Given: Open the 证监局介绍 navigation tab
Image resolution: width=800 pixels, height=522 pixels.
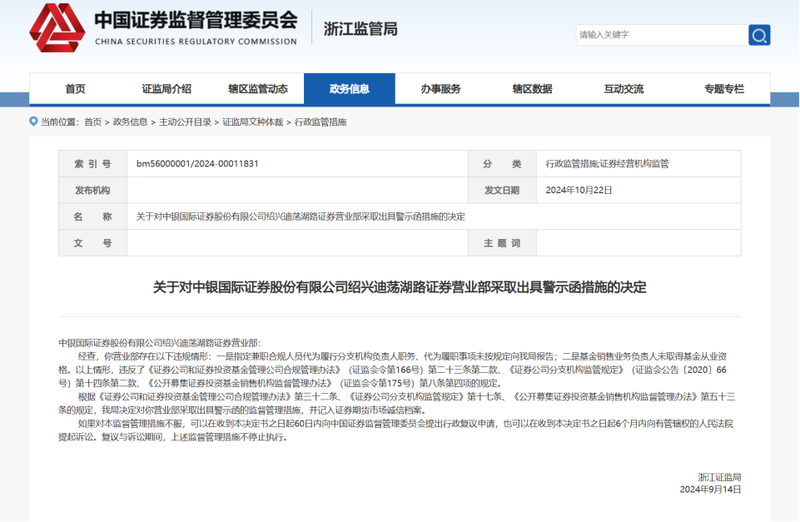Looking at the screenshot, I should (x=166, y=89).
